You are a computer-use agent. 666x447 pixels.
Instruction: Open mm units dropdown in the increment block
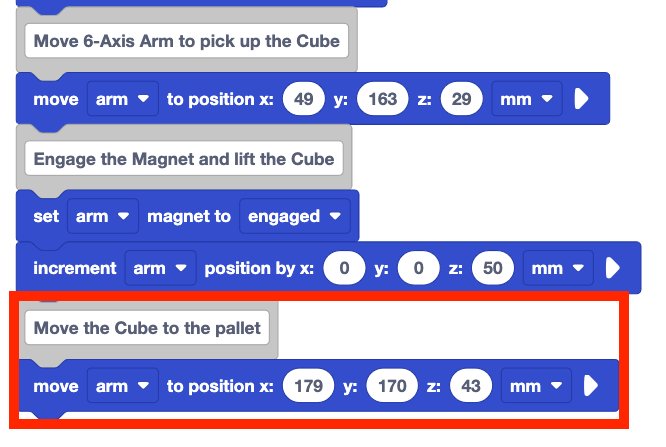[559, 268]
